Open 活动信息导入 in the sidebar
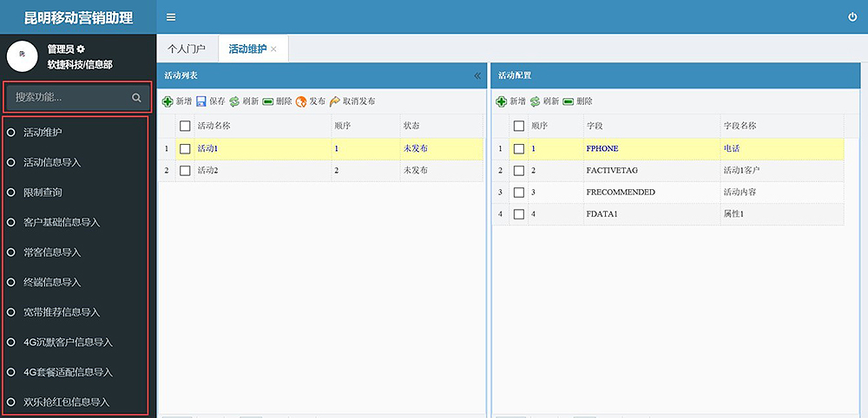This screenshot has width=868, height=418. [x=52, y=162]
